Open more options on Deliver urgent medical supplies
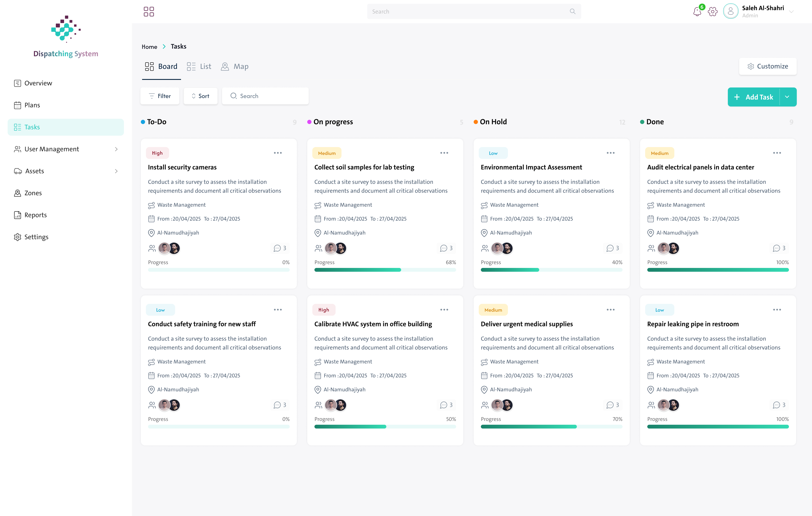Image resolution: width=812 pixels, height=516 pixels. tap(611, 310)
